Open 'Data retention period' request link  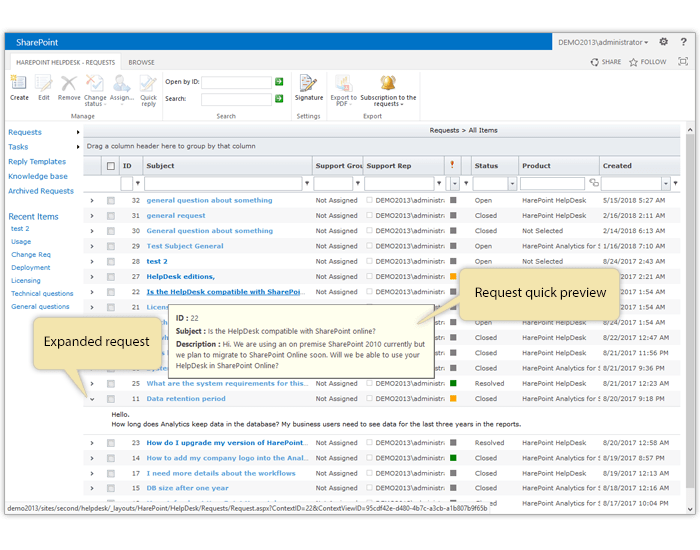click(186, 399)
